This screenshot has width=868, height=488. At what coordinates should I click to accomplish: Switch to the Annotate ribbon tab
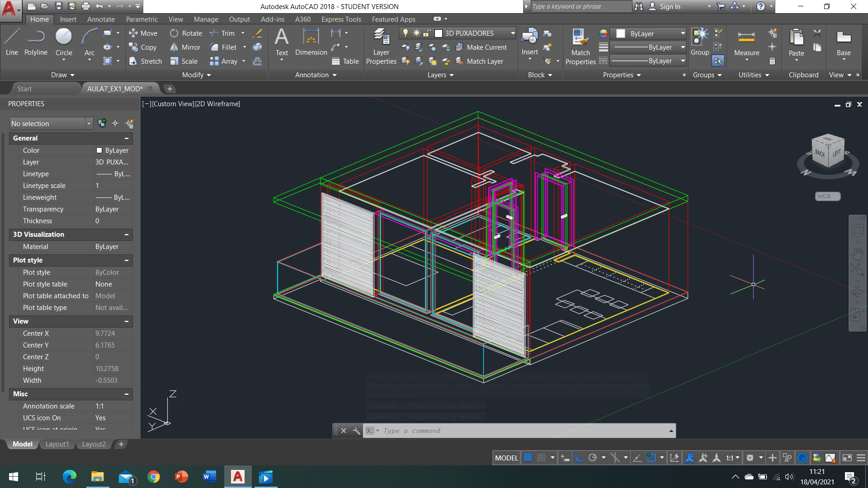pos(101,19)
